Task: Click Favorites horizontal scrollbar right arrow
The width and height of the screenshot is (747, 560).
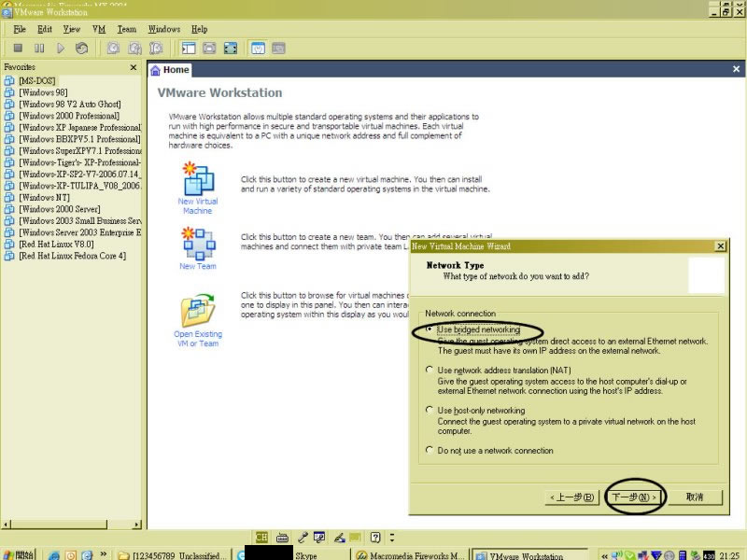Action: [x=137, y=525]
